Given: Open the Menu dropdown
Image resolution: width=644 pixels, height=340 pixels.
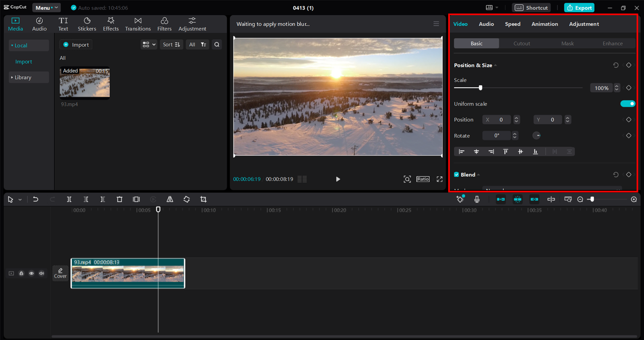Looking at the screenshot, I should point(46,8).
